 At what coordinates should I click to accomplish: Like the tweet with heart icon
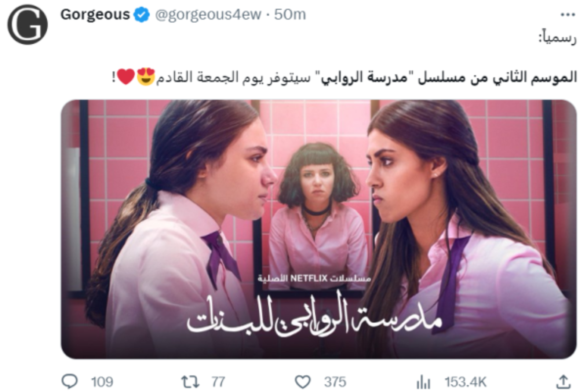[303, 382]
